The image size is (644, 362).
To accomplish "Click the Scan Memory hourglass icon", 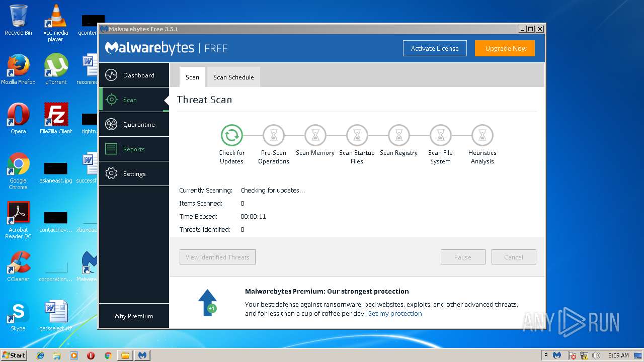I will pyautogui.click(x=315, y=135).
